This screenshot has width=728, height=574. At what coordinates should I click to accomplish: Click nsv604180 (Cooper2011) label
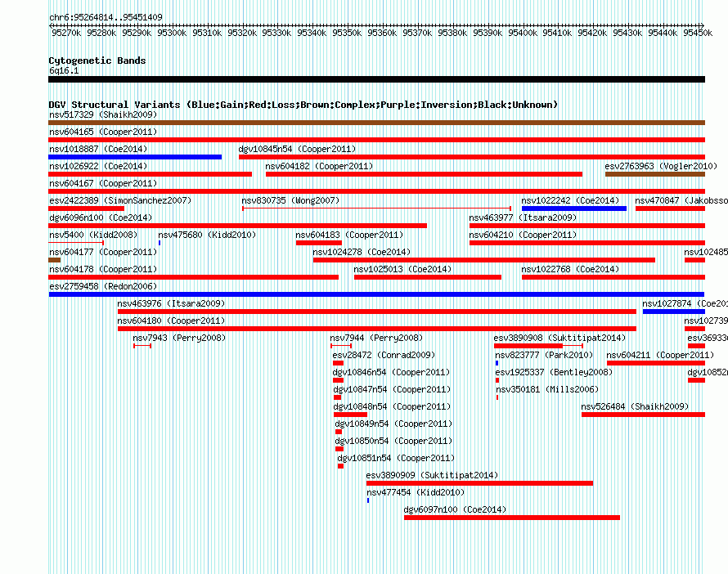(171, 321)
